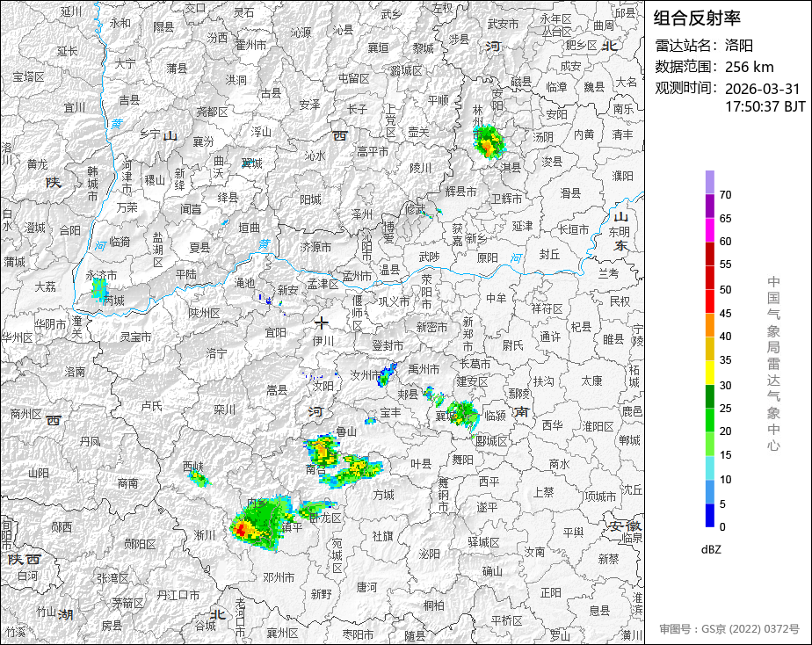The image size is (812, 645).
Task: Click the radar echo cluster near 林州
Action: point(489,141)
